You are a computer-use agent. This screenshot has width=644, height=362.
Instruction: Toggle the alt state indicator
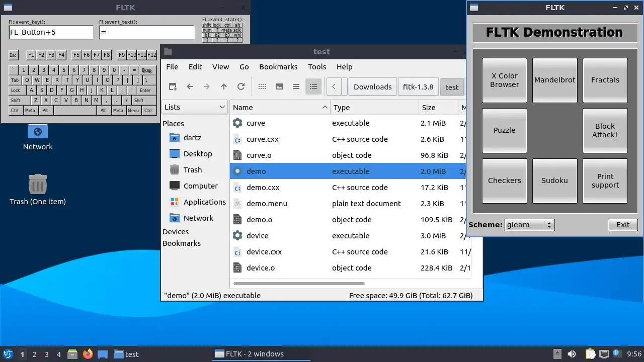[x=237, y=25]
